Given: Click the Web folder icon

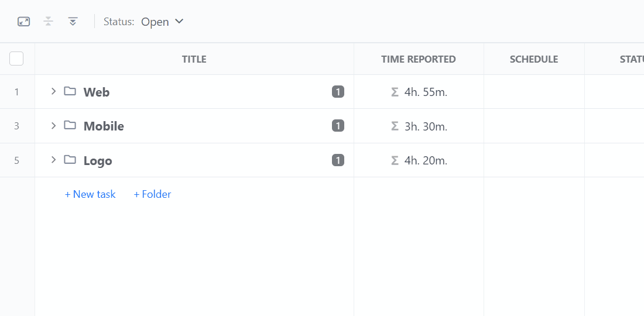Looking at the screenshot, I should [70, 91].
